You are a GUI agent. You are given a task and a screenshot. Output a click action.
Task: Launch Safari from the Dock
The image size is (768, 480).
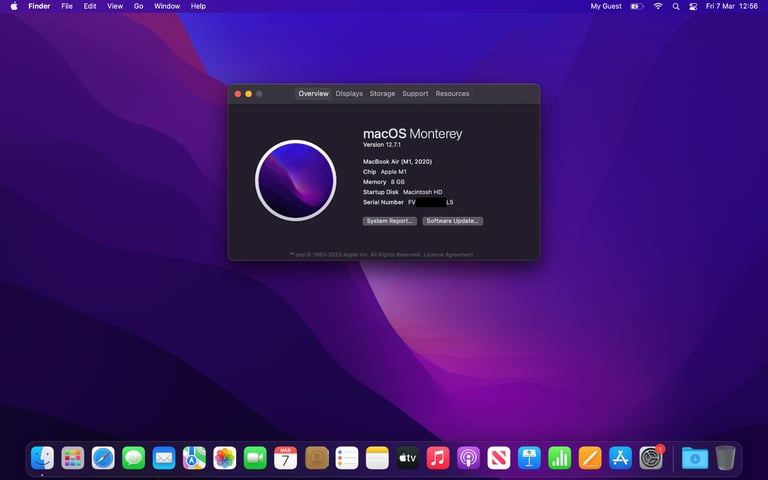tap(103, 458)
